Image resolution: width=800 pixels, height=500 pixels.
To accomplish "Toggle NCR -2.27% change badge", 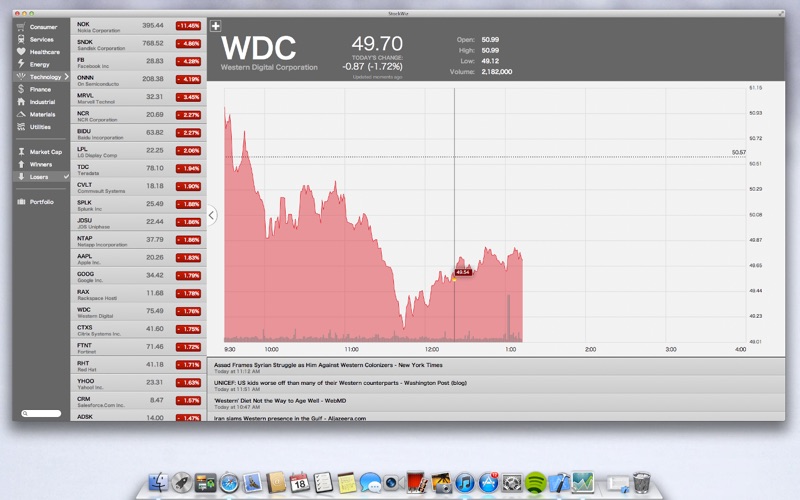I will (188, 115).
